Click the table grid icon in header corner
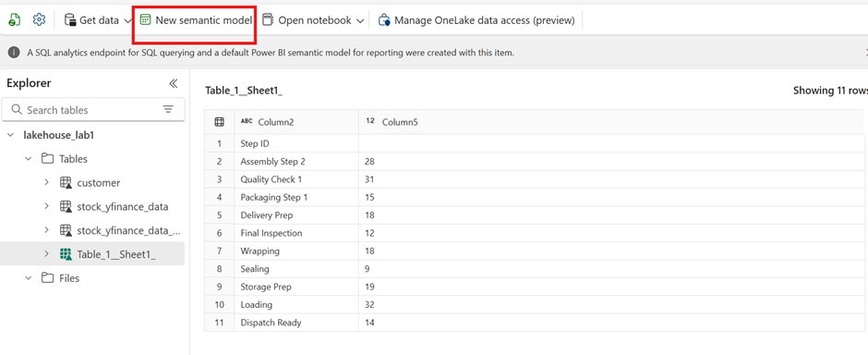868x355 pixels. pyautogui.click(x=219, y=122)
